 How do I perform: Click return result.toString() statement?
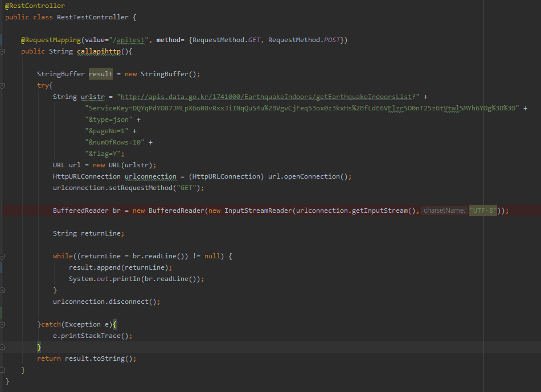pyautogui.click(x=87, y=358)
